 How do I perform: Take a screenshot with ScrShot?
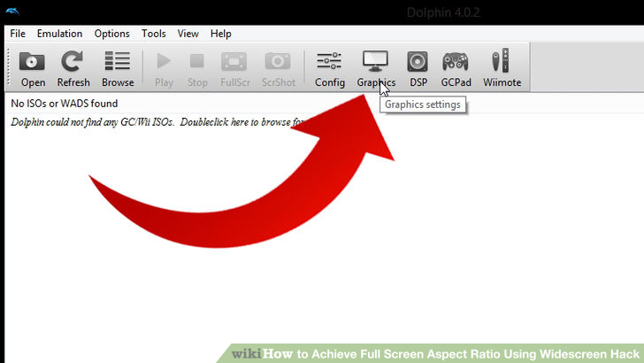point(278,69)
